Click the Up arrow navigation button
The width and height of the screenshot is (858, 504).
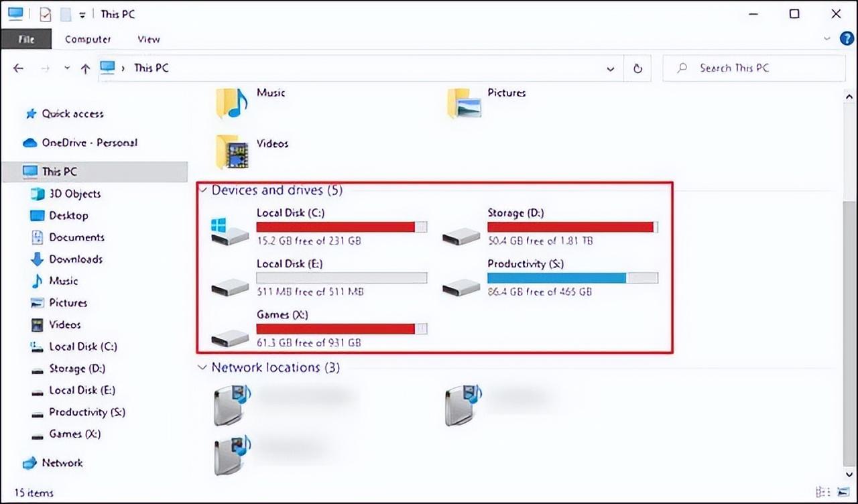coord(85,68)
